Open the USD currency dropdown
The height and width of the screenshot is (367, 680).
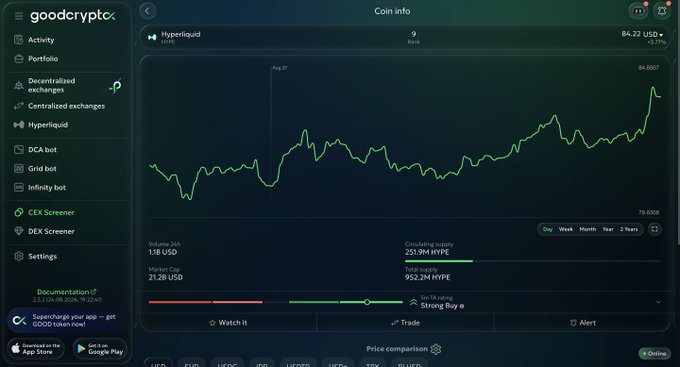[x=653, y=34]
